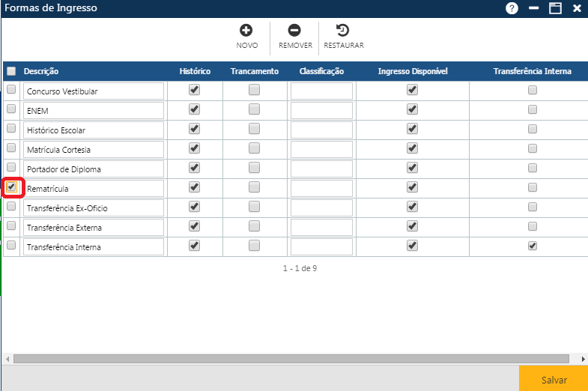Click Classificação field for Histórico Escolar
This screenshot has width=588, height=391.
point(321,130)
